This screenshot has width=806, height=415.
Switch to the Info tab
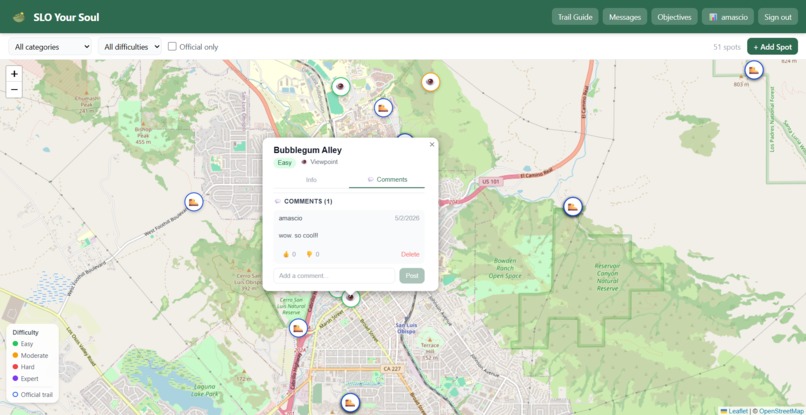[x=311, y=180]
